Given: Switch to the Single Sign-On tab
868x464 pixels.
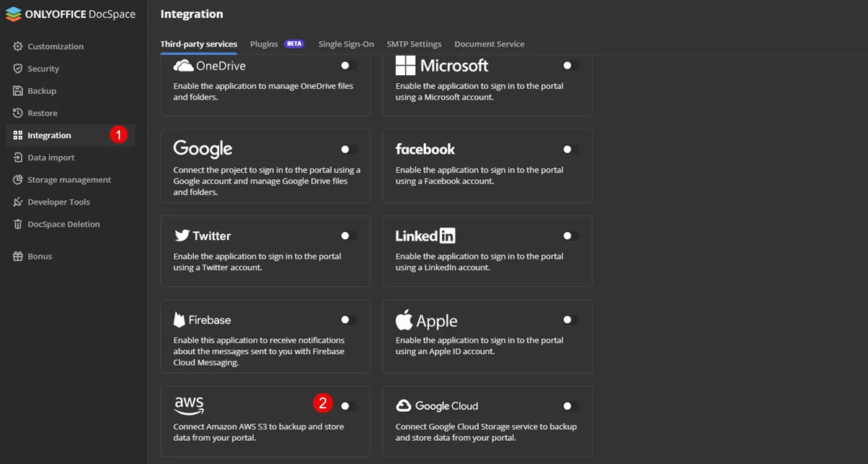Looking at the screenshot, I should coord(346,44).
